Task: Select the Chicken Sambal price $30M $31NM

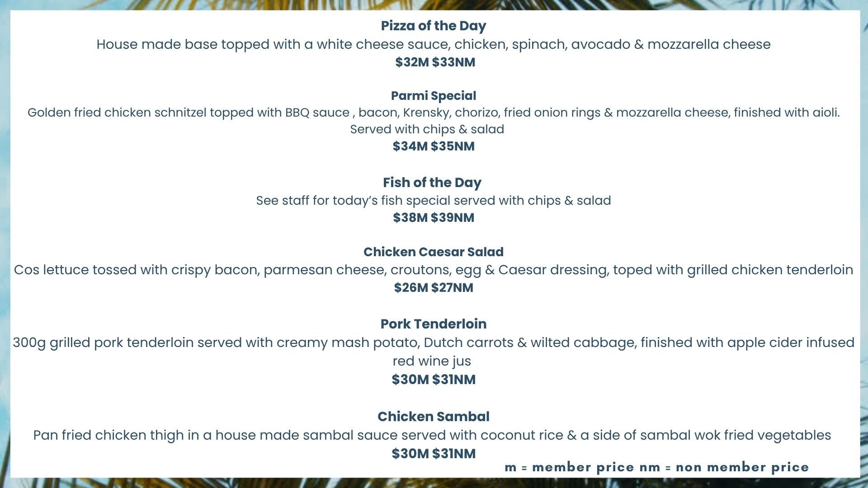Action: coord(434,453)
